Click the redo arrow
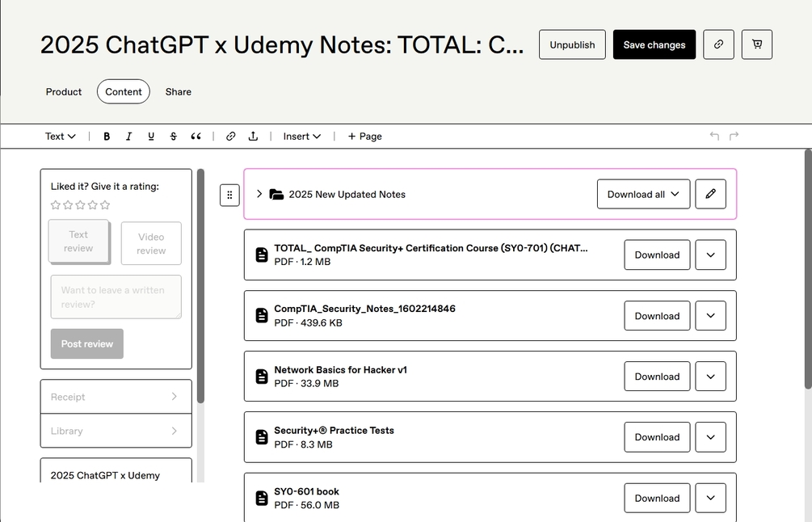This screenshot has width=812, height=522. coord(734,137)
